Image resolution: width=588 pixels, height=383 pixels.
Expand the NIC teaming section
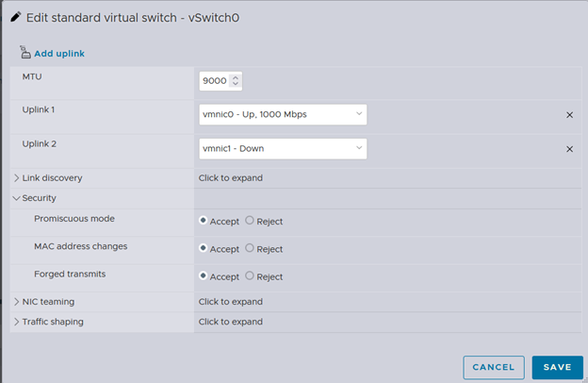coord(16,302)
